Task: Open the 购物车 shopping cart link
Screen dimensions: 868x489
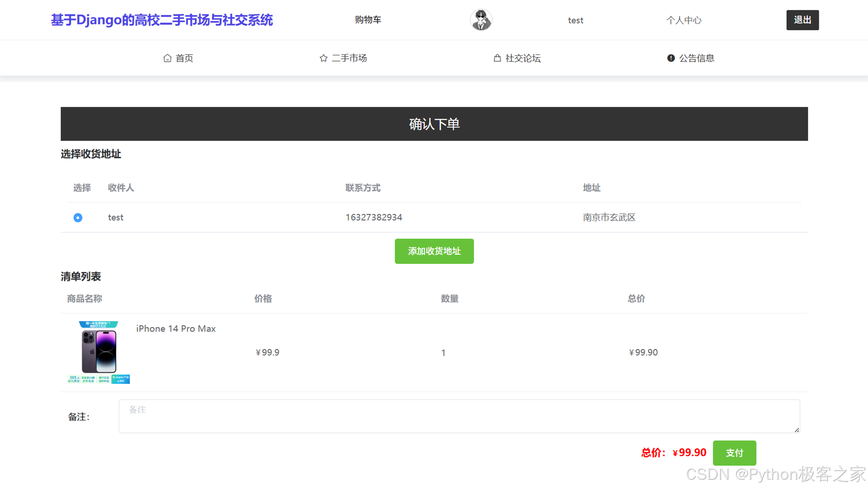Action: pyautogui.click(x=368, y=20)
